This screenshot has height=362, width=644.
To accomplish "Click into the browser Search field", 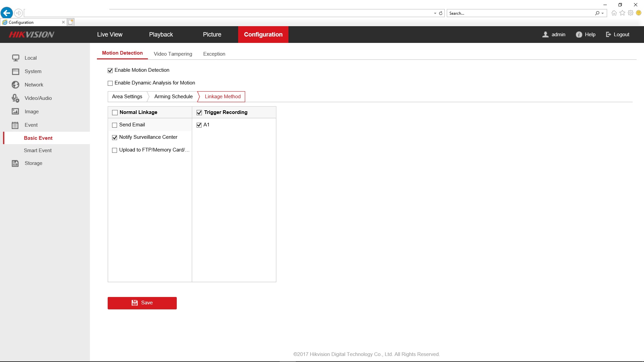I will click(x=520, y=13).
